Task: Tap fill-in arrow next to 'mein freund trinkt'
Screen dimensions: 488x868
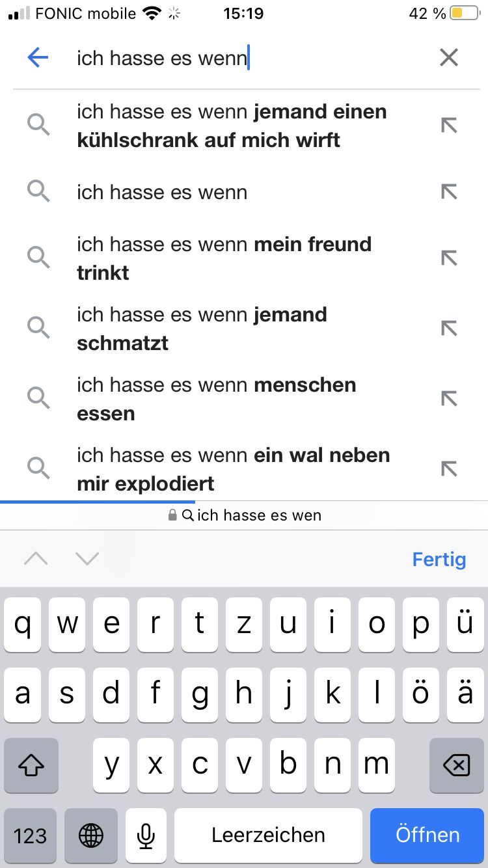Action: 449,258
